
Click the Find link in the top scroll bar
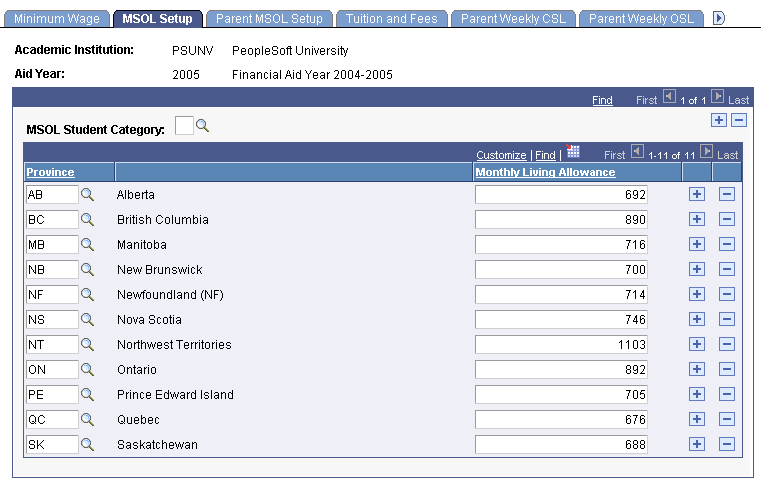point(602,100)
